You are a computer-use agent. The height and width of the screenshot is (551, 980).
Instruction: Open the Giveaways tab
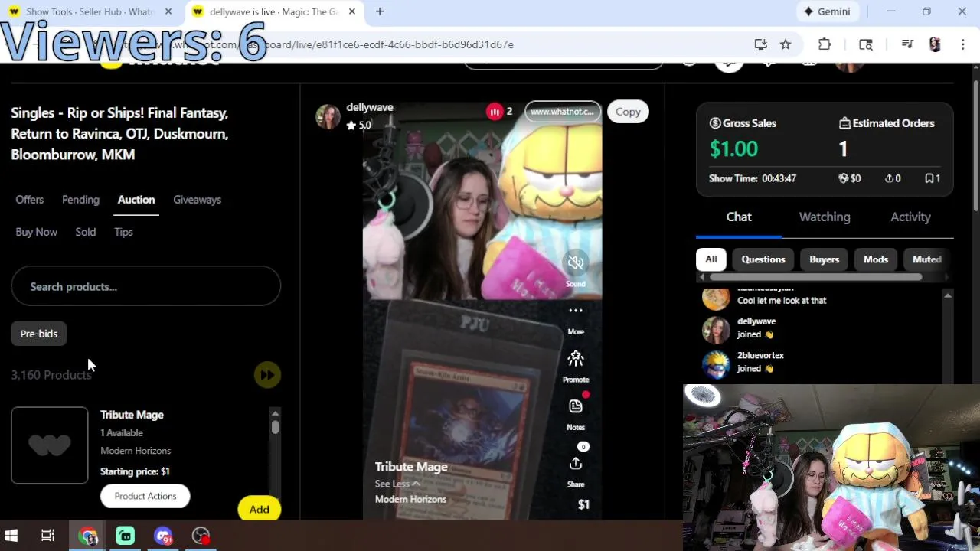pos(197,200)
